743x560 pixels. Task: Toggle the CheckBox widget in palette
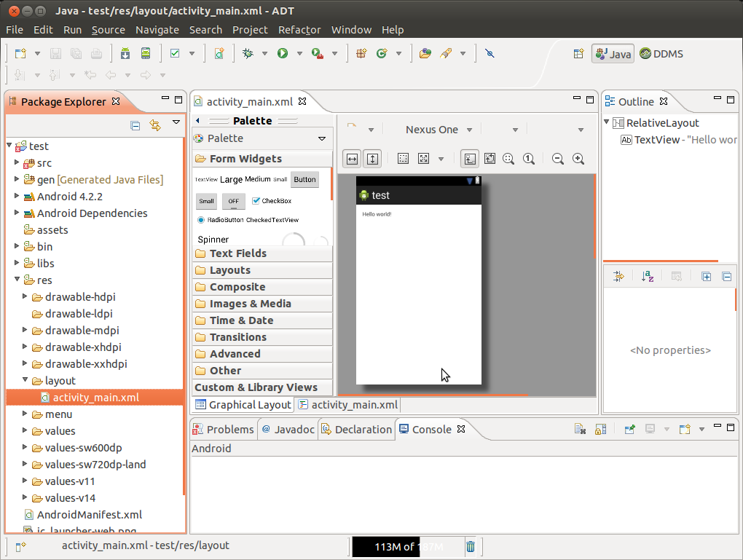272,201
